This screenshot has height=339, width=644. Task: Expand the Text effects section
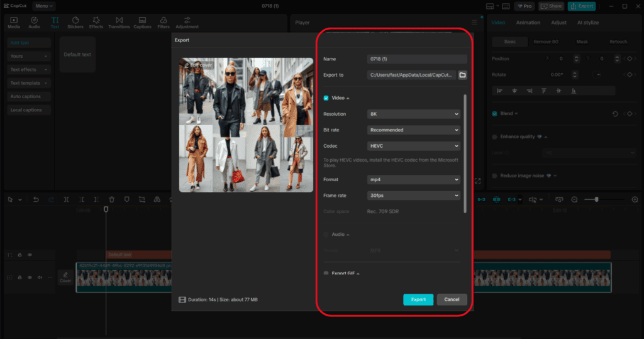click(29, 69)
